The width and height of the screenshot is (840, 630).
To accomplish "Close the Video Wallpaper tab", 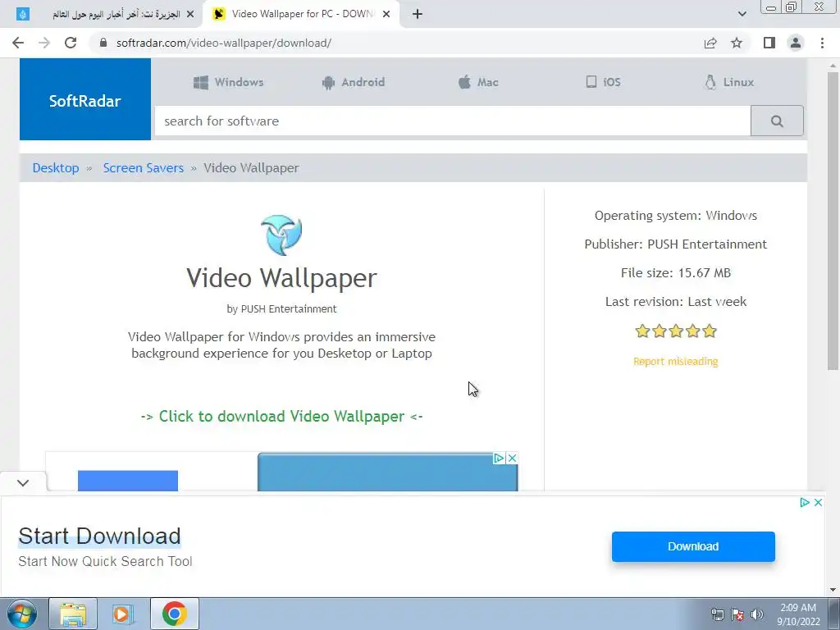I will (x=386, y=14).
